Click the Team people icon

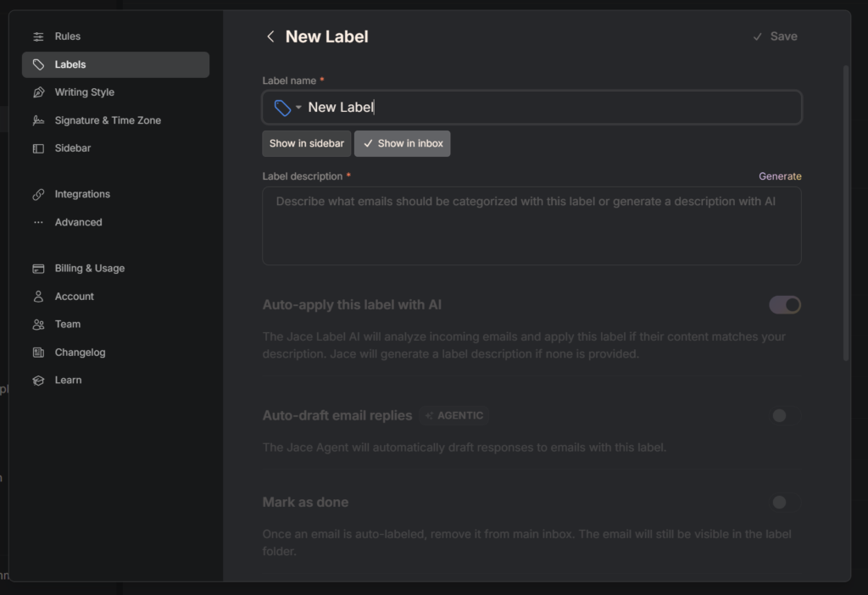[x=38, y=325]
